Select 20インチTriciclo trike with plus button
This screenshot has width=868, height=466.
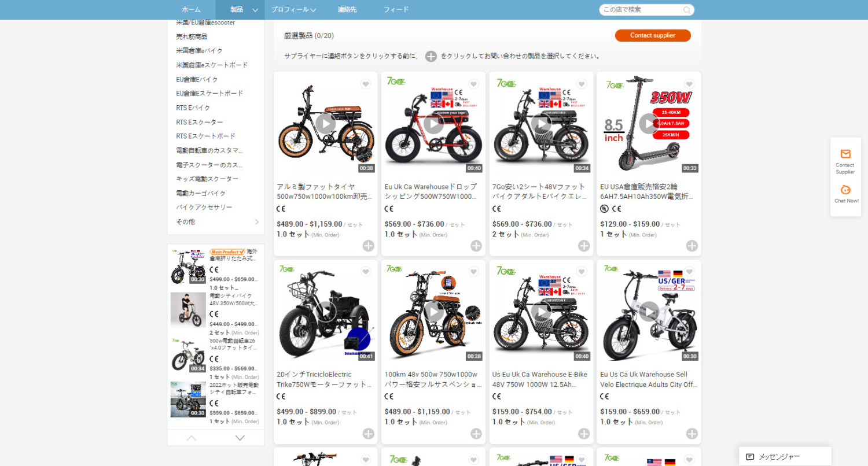[x=369, y=434]
